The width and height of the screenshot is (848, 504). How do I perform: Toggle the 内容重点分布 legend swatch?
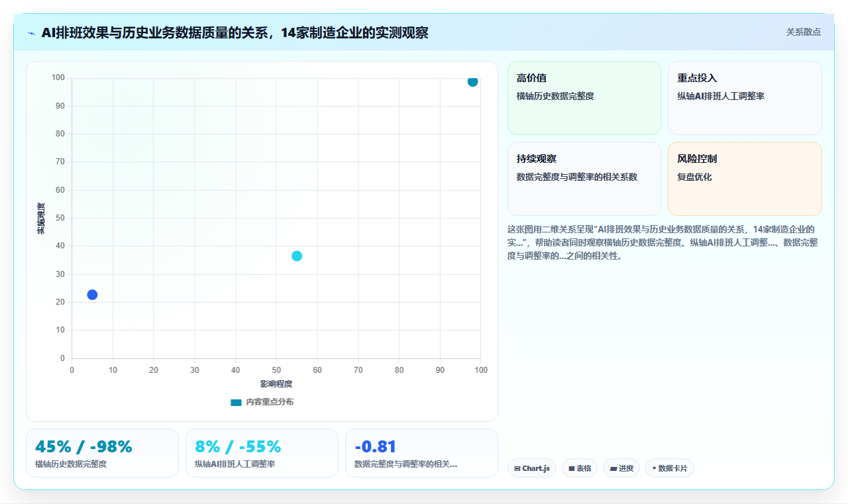pos(236,402)
